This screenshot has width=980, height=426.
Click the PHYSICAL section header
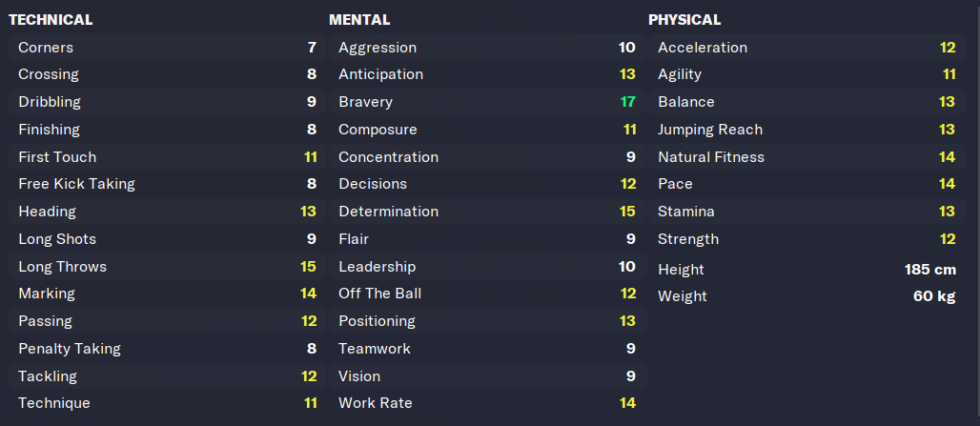(684, 19)
